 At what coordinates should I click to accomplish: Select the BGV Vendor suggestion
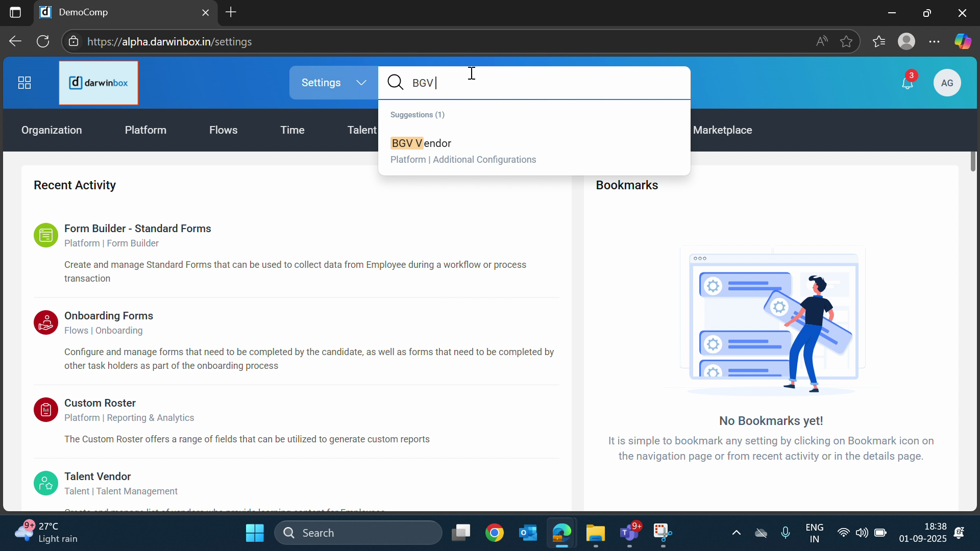click(421, 143)
